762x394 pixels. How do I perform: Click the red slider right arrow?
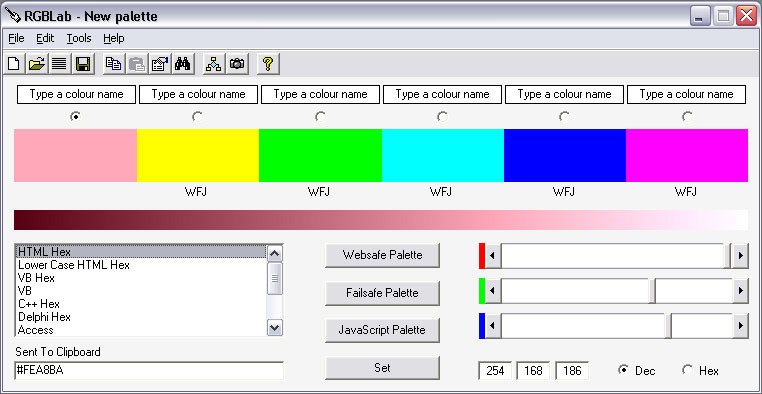[x=740, y=256]
